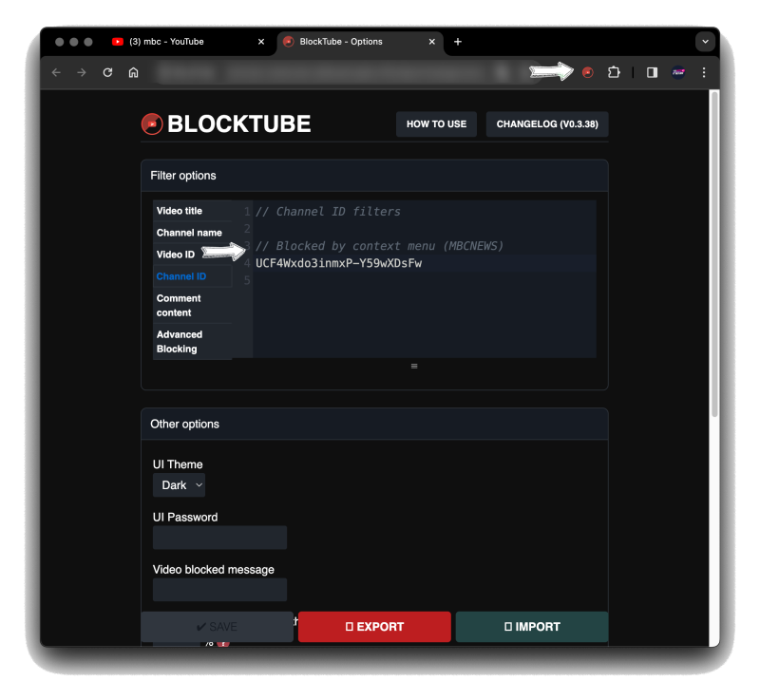
Task: Click the browser profile avatar icon
Action: point(676,72)
